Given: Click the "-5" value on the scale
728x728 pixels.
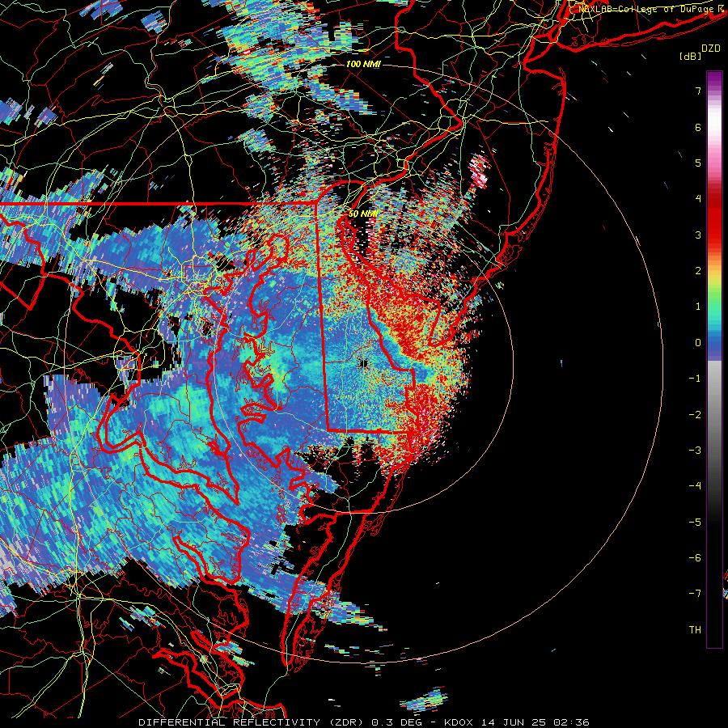Looking at the screenshot, I should point(695,523).
